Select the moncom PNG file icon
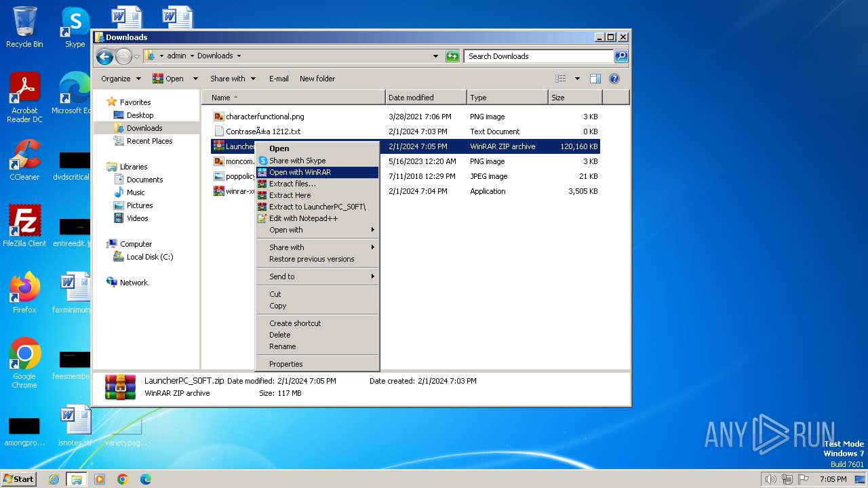Screen dimensions: 868x488 click(x=218, y=161)
